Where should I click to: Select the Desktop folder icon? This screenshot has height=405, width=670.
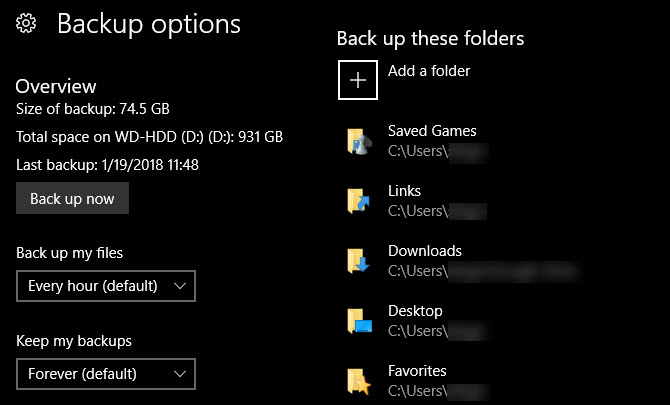tap(359, 321)
